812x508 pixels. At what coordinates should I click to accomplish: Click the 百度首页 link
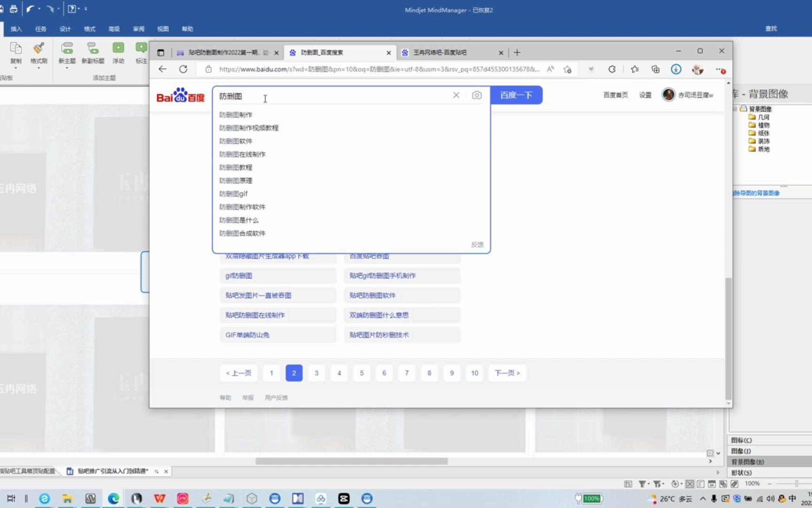click(616, 95)
